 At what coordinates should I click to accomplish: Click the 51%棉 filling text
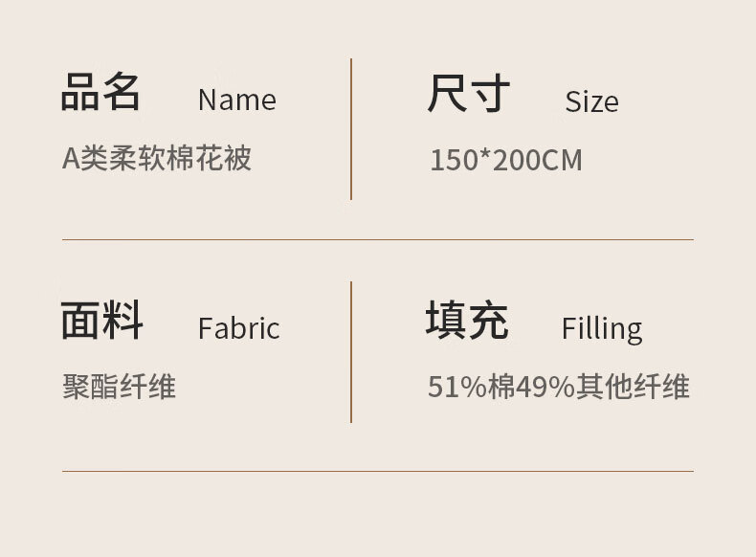point(471,387)
